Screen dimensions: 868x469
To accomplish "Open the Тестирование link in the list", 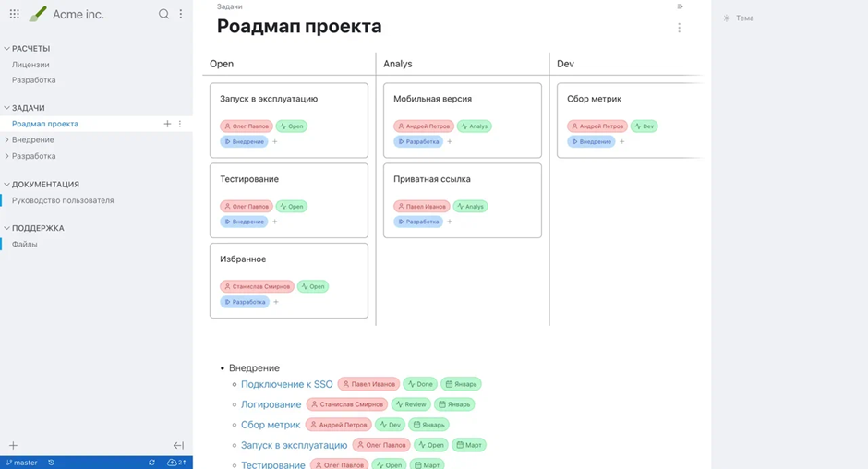I will pos(273,464).
